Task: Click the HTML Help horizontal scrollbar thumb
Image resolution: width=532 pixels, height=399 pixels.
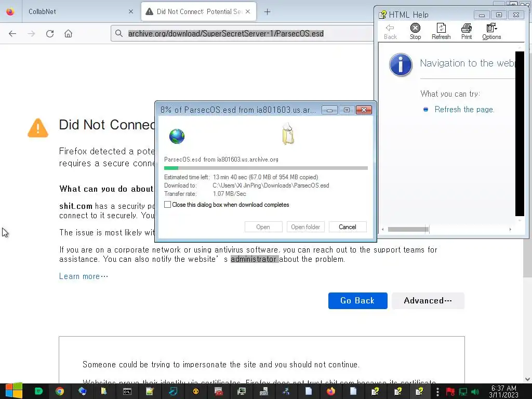Action: coord(408,229)
